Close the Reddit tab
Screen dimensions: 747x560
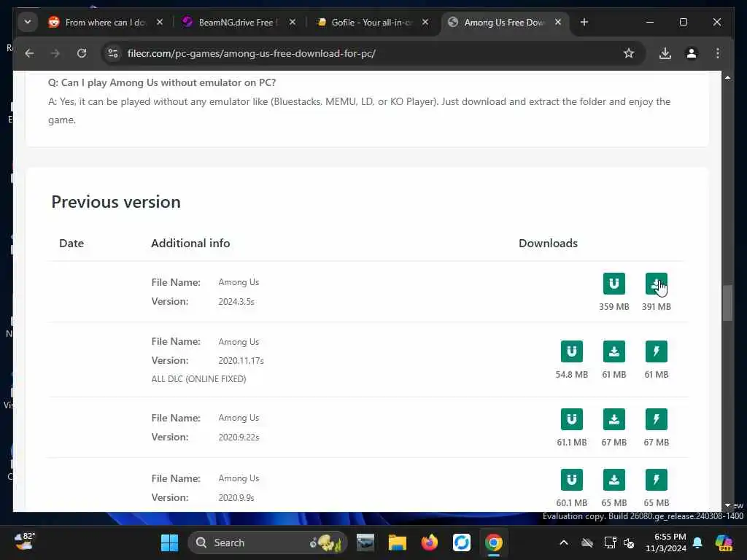160,22
